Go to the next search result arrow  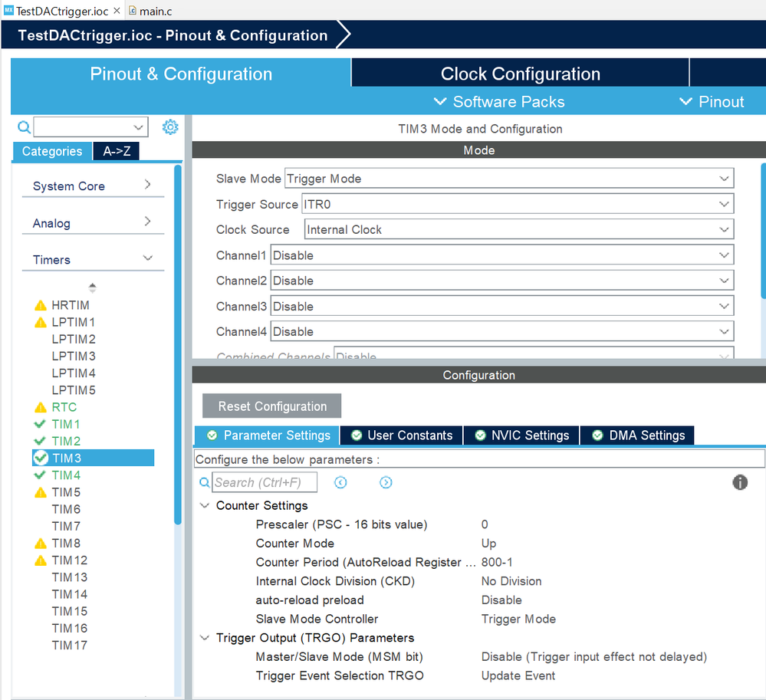[x=386, y=482]
